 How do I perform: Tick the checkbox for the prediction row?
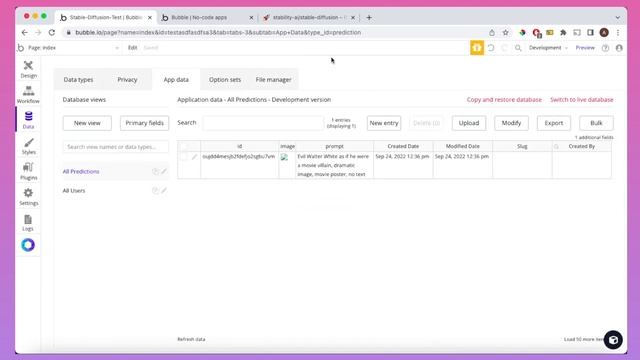[184, 157]
